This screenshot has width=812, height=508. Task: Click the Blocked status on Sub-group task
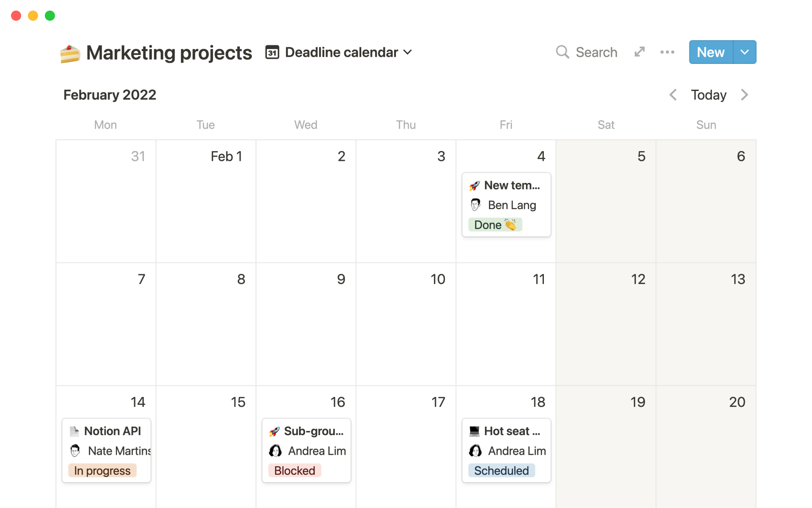293,470
